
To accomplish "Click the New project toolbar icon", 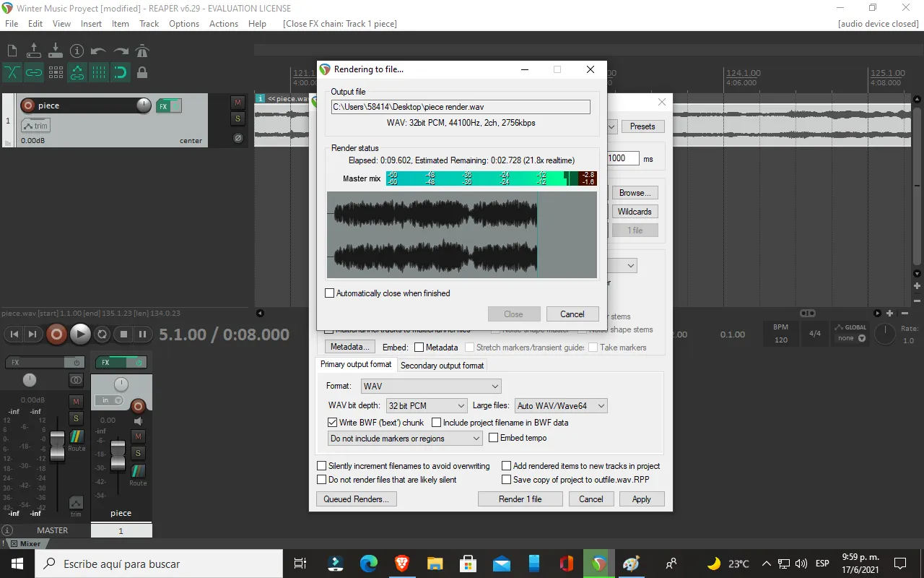I will [x=12, y=51].
